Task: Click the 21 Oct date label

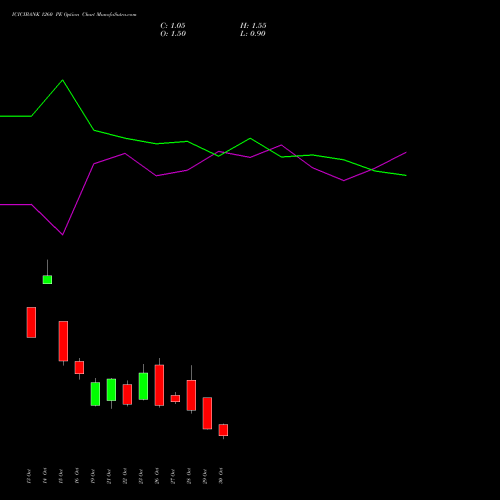Action: (109, 476)
